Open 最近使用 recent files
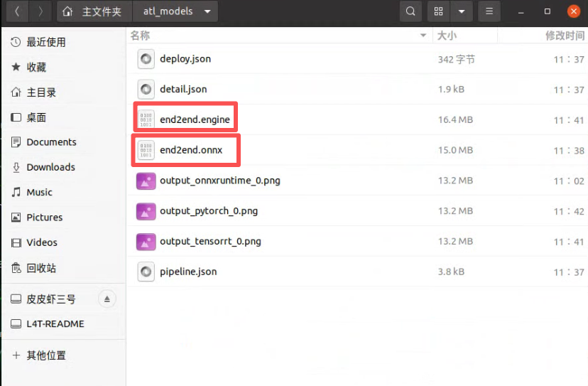Viewport: 588px width, 386px height. coord(64,42)
